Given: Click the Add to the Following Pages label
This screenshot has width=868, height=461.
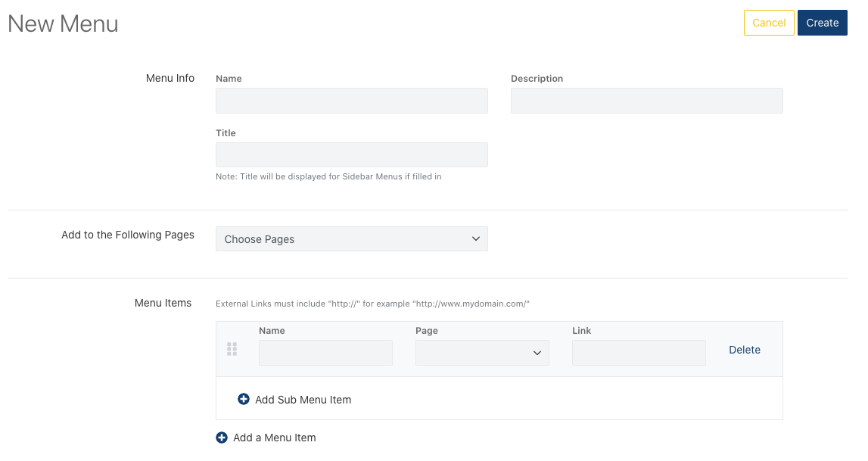Looking at the screenshot, I should (128, 235).
